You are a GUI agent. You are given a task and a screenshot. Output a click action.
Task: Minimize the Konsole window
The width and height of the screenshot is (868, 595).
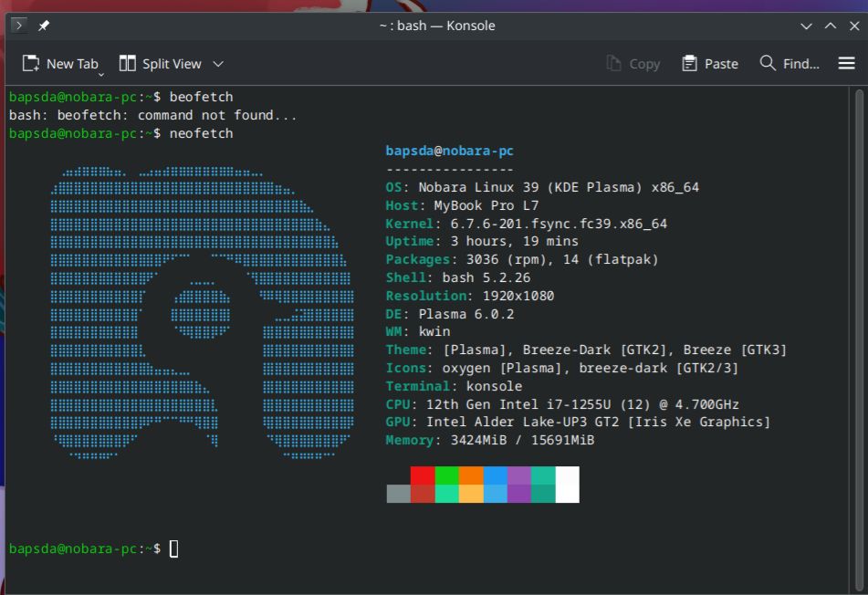[807, 26]
